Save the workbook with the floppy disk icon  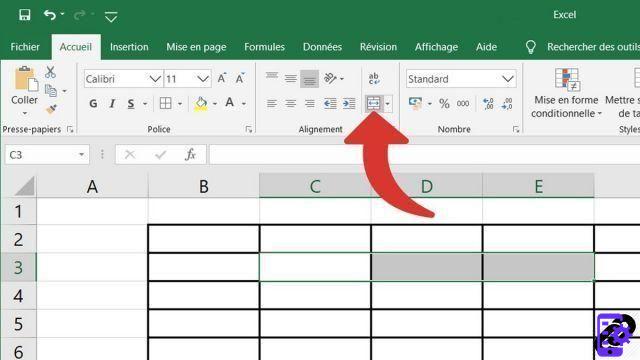pos(24,15)
